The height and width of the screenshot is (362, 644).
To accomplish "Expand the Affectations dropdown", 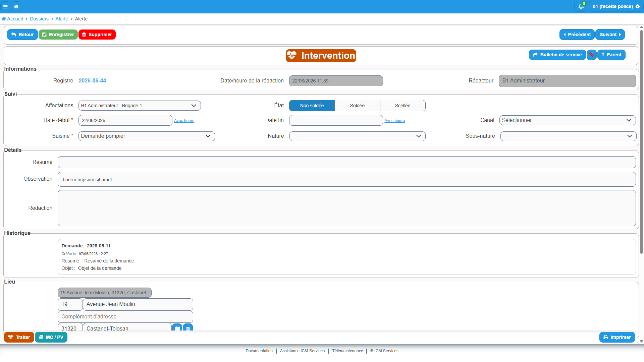I will pos(140,106).
